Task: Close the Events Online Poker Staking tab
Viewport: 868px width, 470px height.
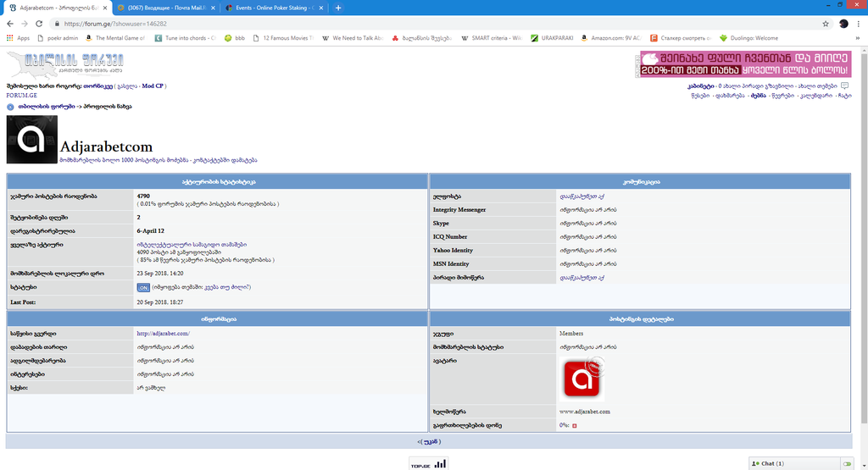Action: coord(321,8)
